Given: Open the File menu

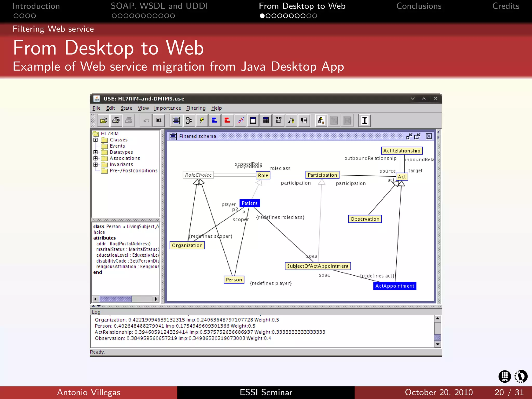Looking at the screenshot, I should pyautogui.click(x=96, y=108).
